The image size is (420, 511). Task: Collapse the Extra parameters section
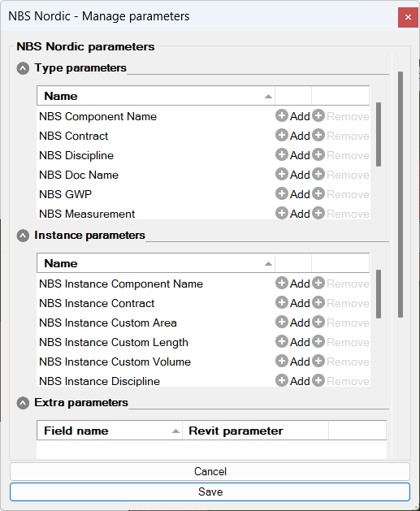[23, 403]
